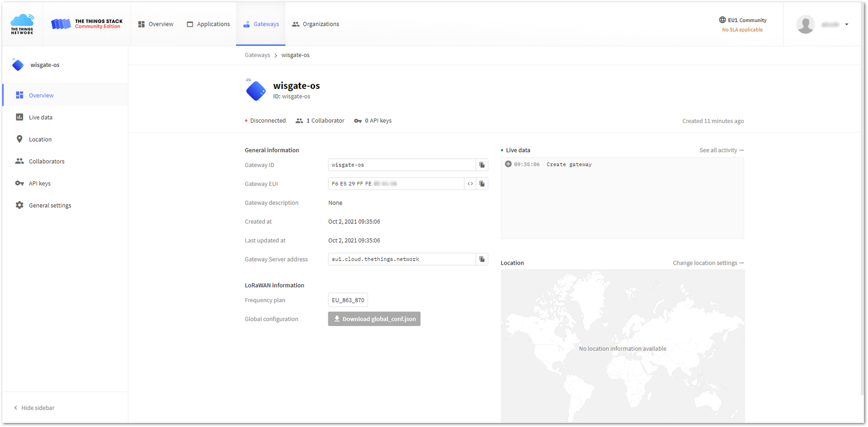Click the sidebar API keys key icon
Screen dimensions: 868x427
click(19, 183)
